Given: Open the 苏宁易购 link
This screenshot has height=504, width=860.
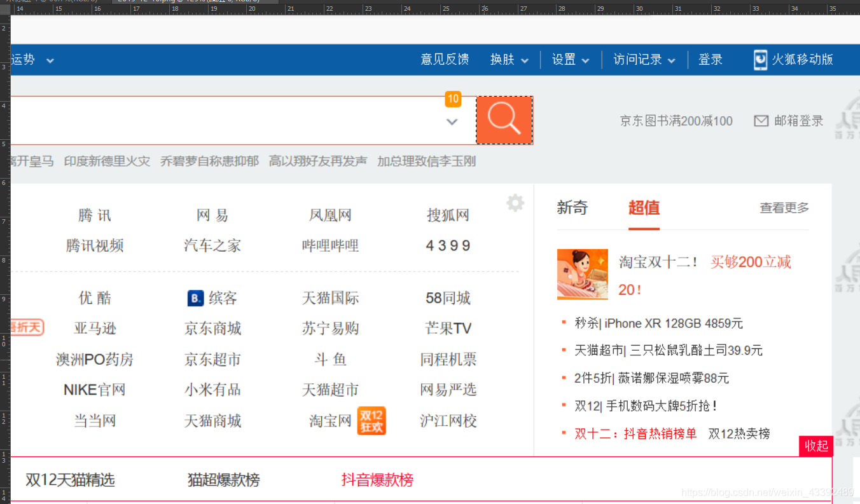Looking at the screenshot, I should pyautogui.click(x=330, y=329).
